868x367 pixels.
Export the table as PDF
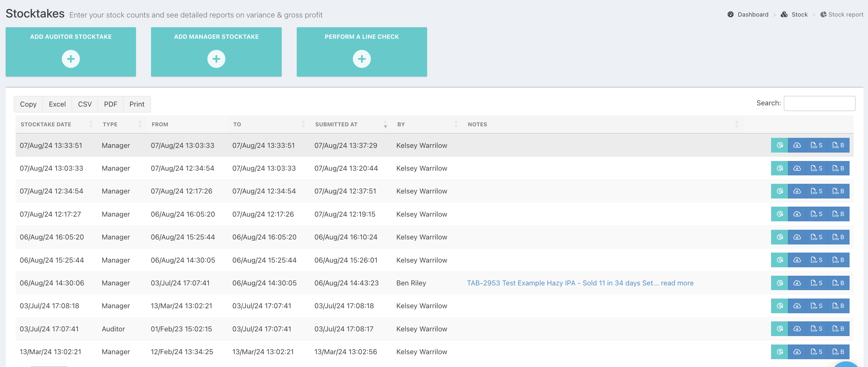[110, 104]
